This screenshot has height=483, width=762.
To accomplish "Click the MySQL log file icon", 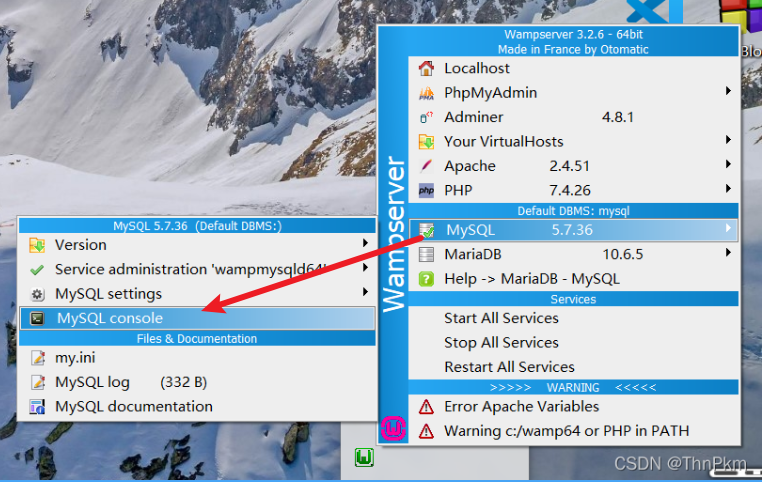I will (37, 382).
